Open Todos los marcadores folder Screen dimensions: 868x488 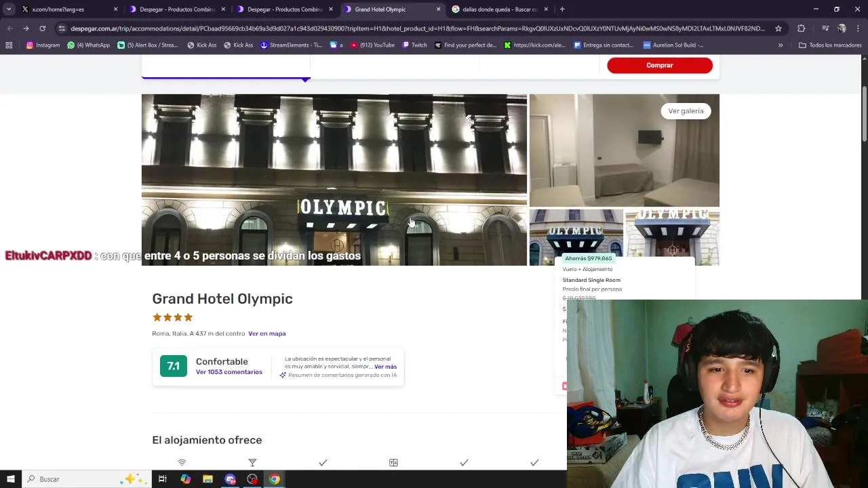(830, 45)
